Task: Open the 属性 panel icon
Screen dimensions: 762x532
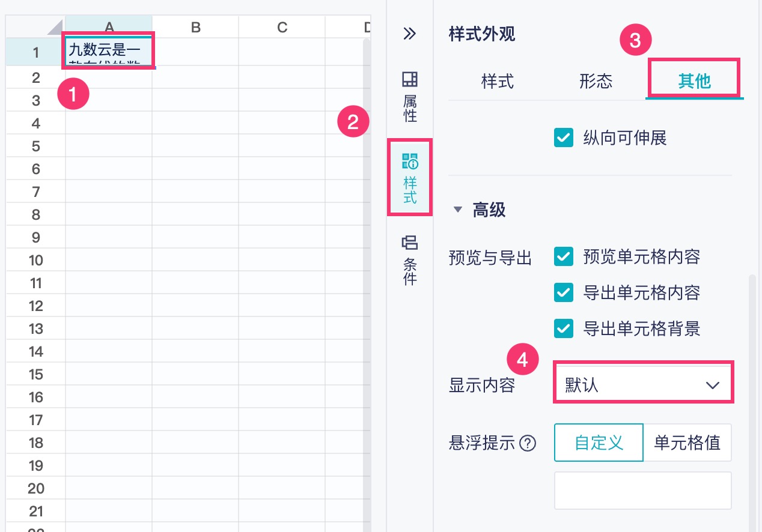Action: (410, 96)
